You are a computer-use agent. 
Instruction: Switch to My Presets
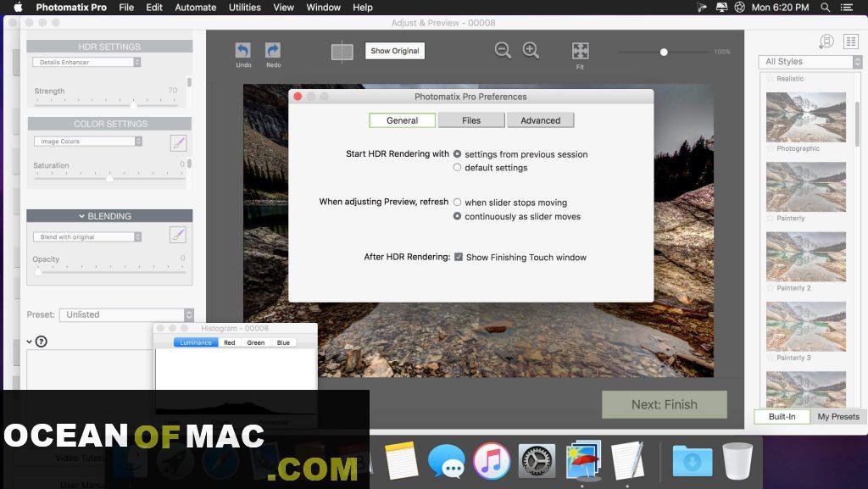838,416
